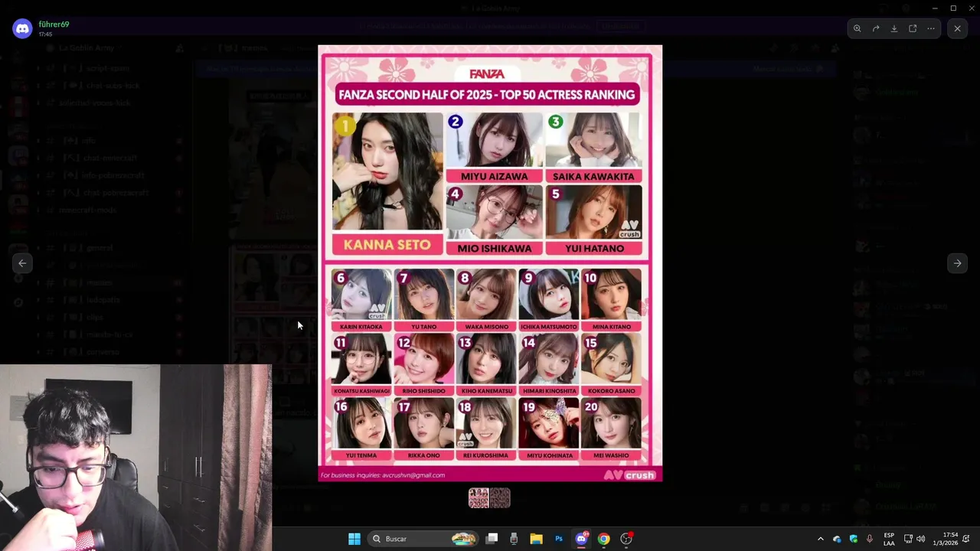Screen dimensions: 980x551
Task: Open Photoshop from the taskbar
Action: [559, 539]
